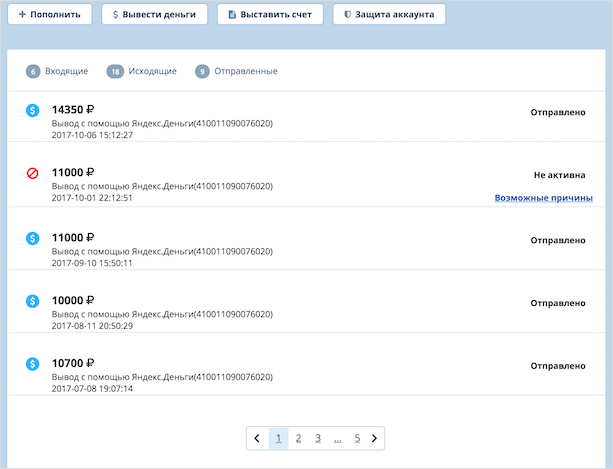Click the blue dollar icon beside 14350 ₽

pyautogui.click(x=33, y=111)
